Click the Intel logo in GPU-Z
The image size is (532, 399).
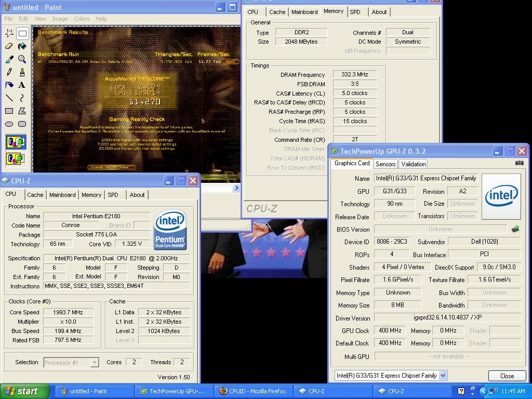pos(501,196)
